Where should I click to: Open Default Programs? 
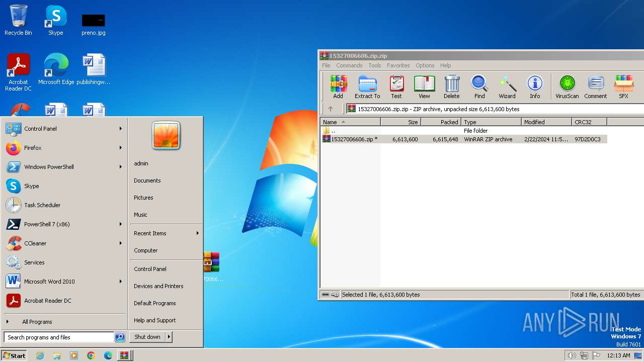155,303
